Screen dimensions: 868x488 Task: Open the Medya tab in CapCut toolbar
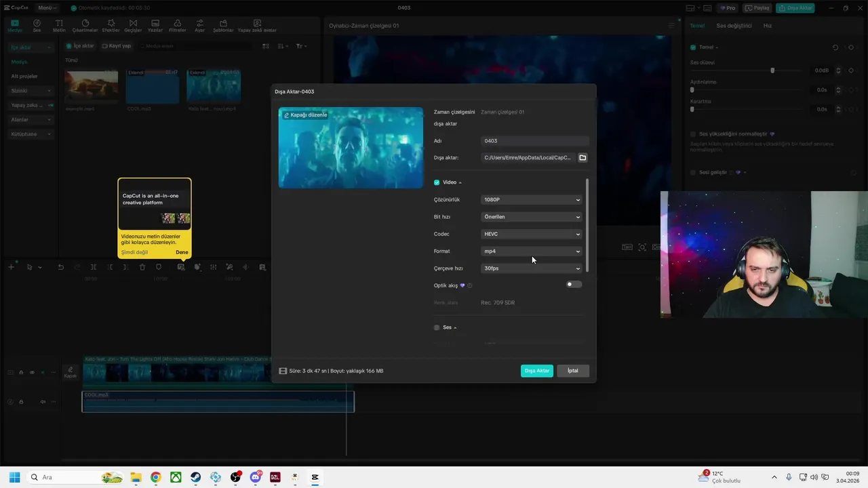point(14,26)
